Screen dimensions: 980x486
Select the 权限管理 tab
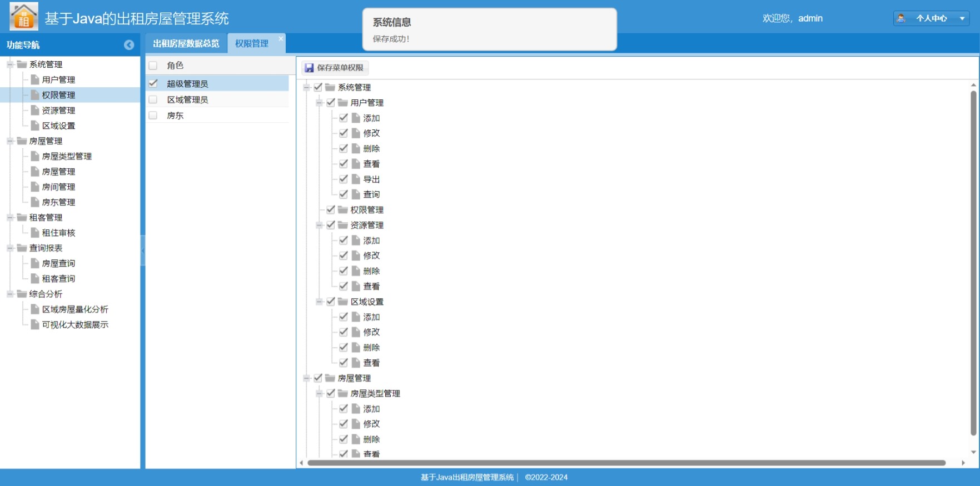point(252,43)
